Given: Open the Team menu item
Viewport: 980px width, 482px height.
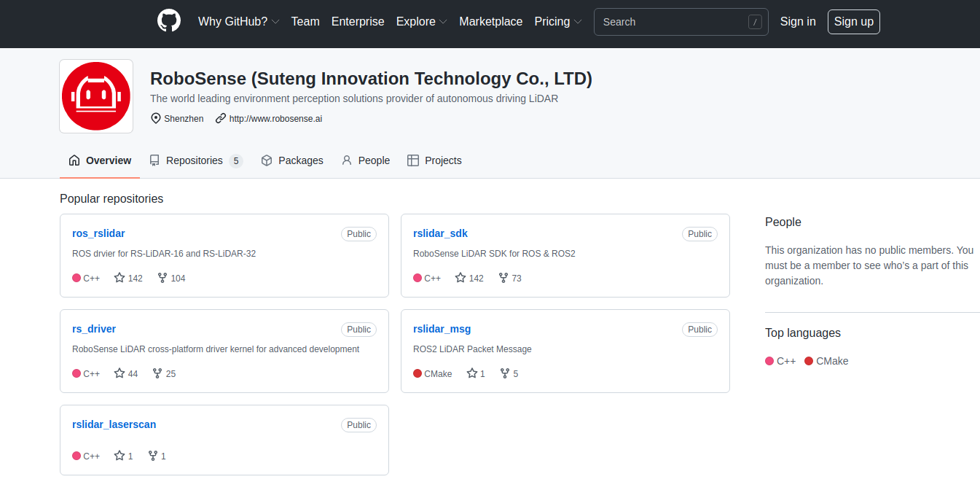Looking at the screenshot, I should [305, 22].
